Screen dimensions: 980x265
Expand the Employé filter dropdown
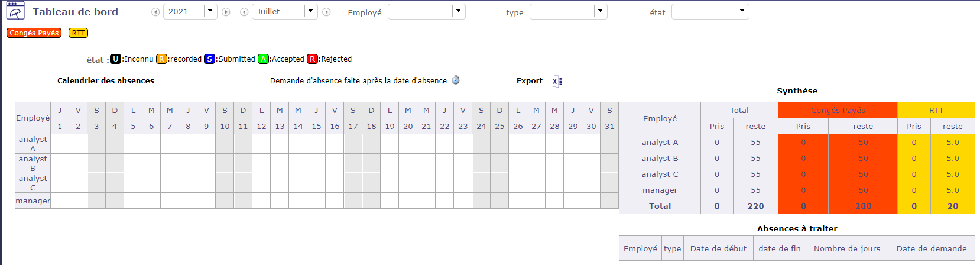pos(459,11)
